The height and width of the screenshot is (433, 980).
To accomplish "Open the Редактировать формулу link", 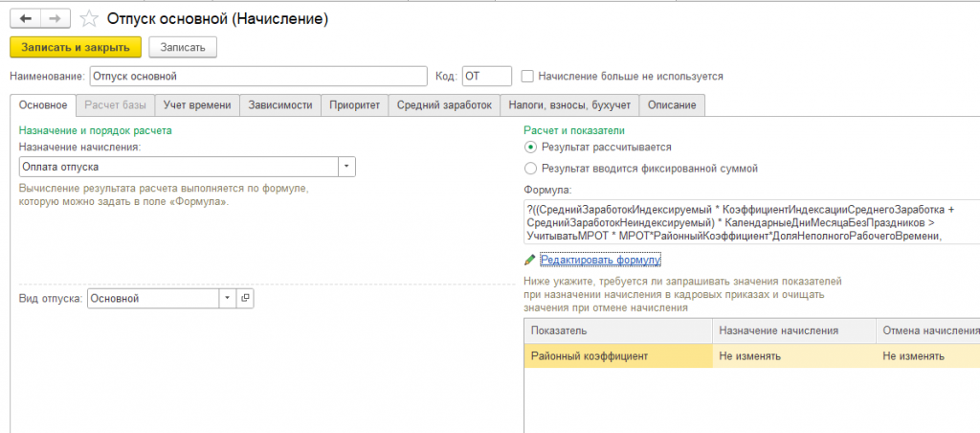I will point(601,259).
